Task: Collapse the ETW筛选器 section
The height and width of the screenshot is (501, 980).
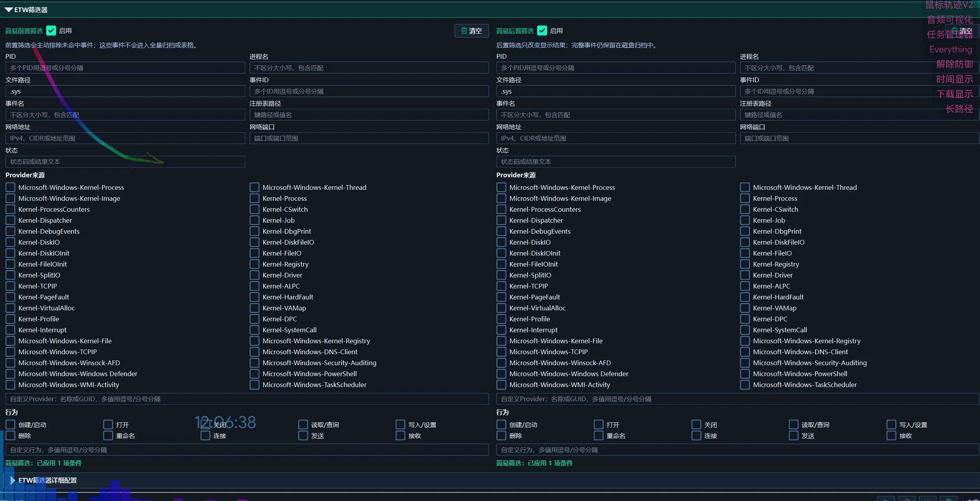Action: tap(9, 10)
